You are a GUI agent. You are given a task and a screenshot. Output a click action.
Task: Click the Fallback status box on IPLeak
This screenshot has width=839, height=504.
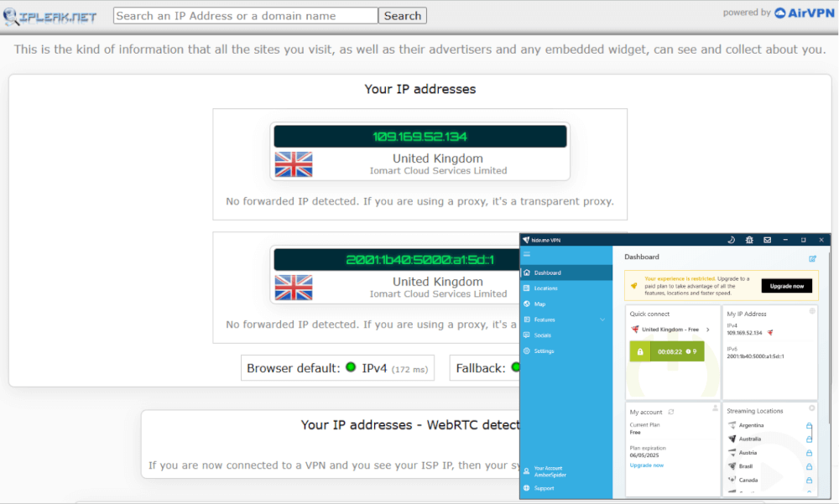485,368
